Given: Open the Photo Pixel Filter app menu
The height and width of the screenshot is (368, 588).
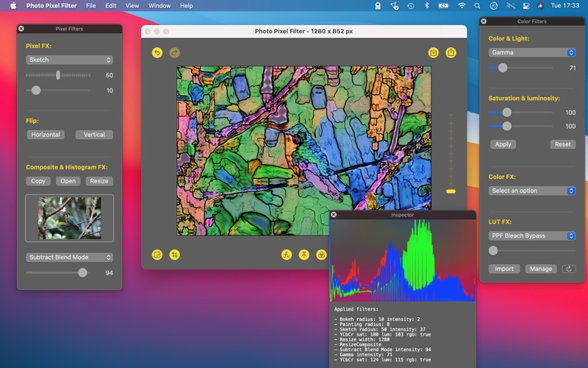Looking at the screenshot, I should click(51, 6).
